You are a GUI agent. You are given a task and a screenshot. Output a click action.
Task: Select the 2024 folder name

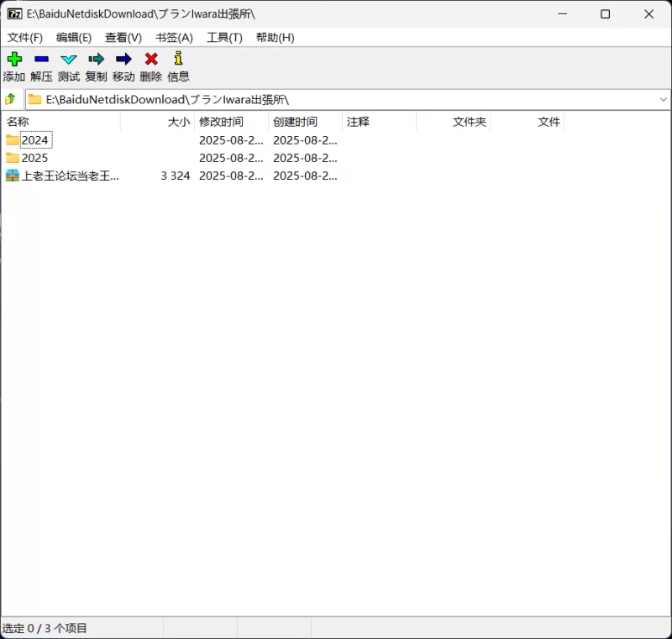click(34, 140)
